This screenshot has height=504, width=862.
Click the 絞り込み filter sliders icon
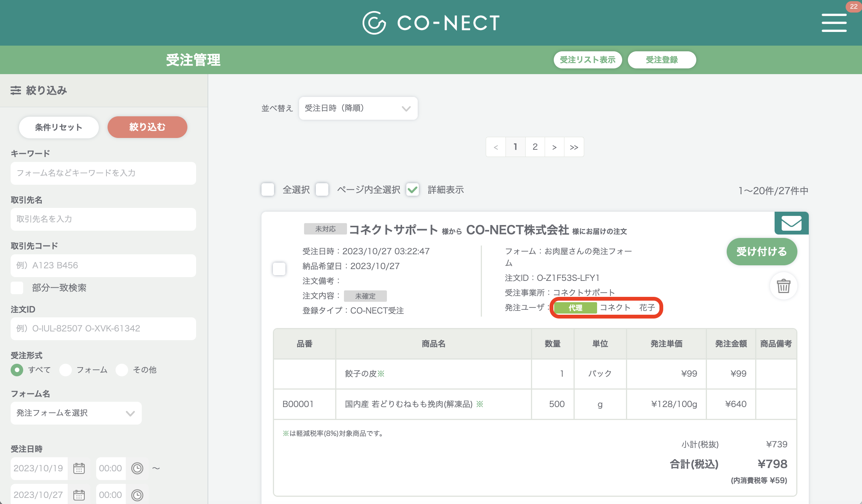pos(16,90)
